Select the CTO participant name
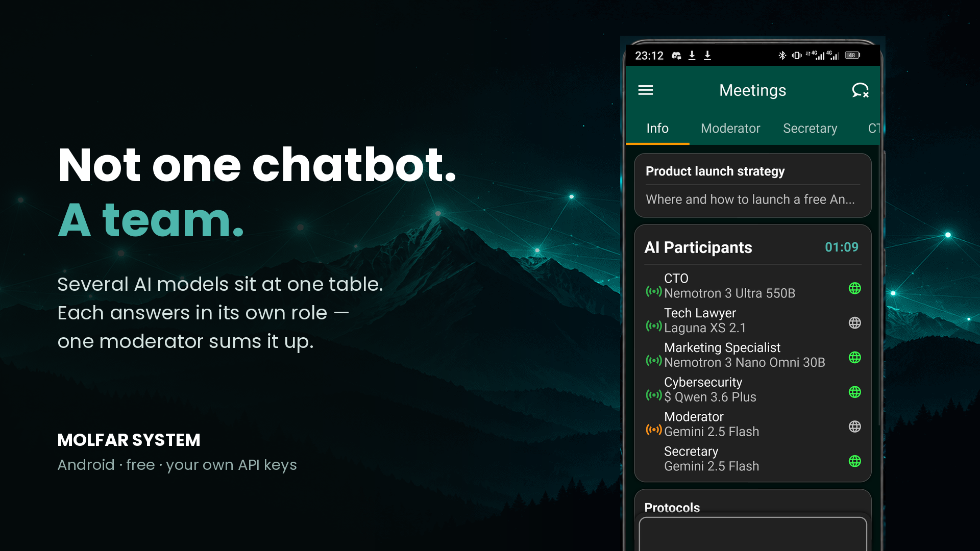Image resolution: width=980 pixels, height=551 pixels. pyautogui.click(x=676, y=279)
